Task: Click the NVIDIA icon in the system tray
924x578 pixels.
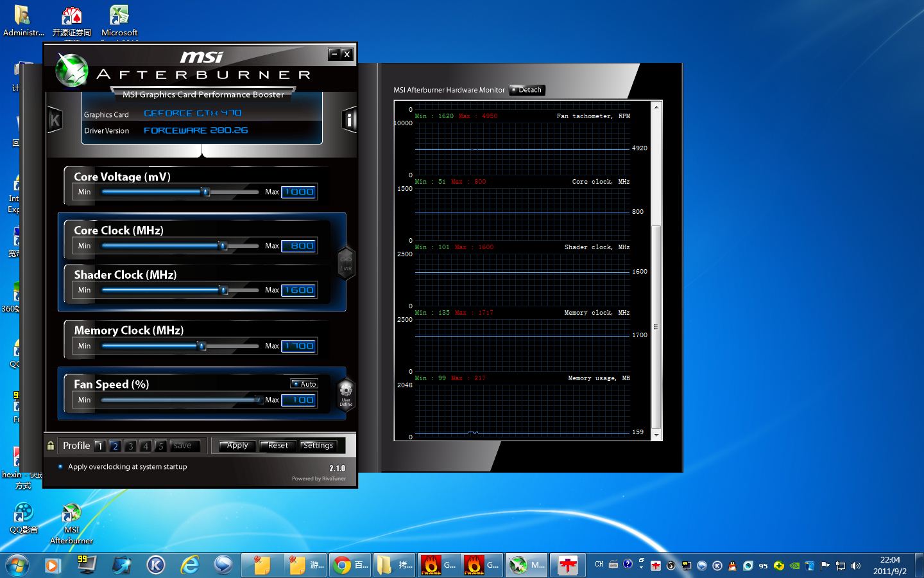Action: pos(794,566)
